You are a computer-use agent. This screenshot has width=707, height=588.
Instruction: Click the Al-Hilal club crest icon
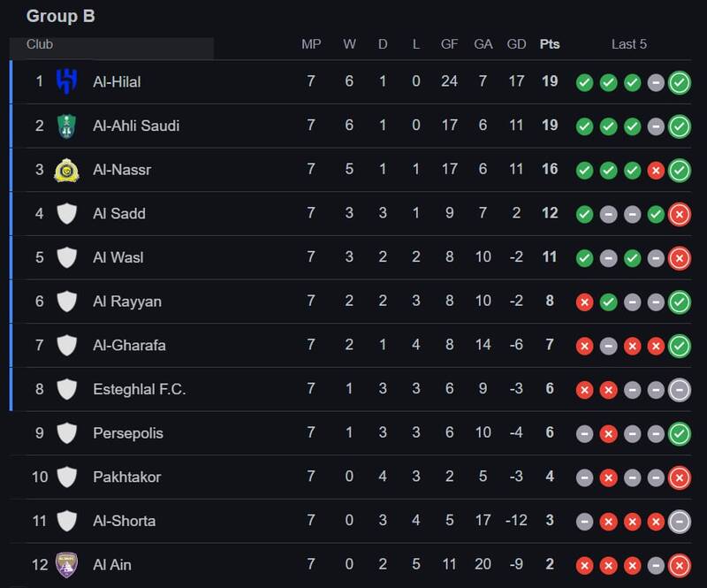click(x=67, y=81)
